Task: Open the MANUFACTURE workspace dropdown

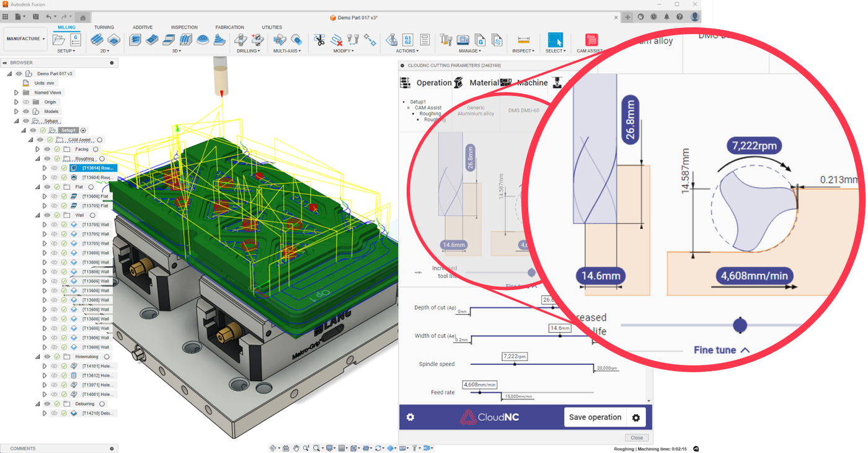Action: click(25, 38)
